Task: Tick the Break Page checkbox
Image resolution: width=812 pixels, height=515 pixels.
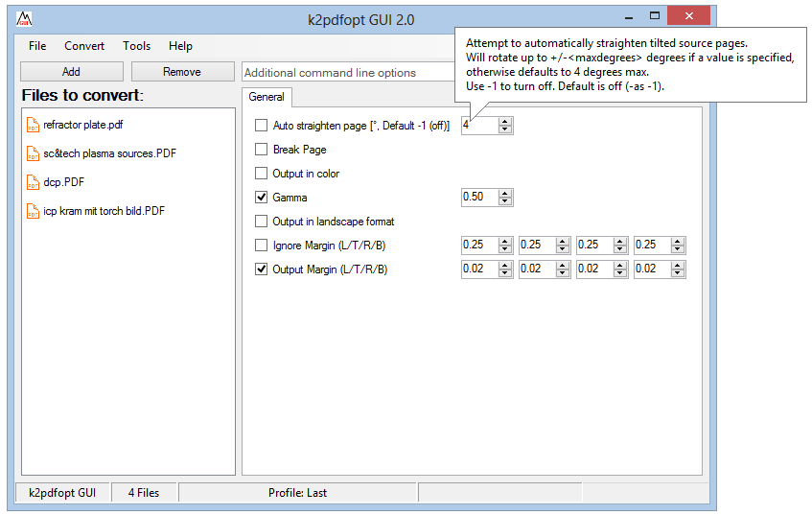Action: [262, 150]
